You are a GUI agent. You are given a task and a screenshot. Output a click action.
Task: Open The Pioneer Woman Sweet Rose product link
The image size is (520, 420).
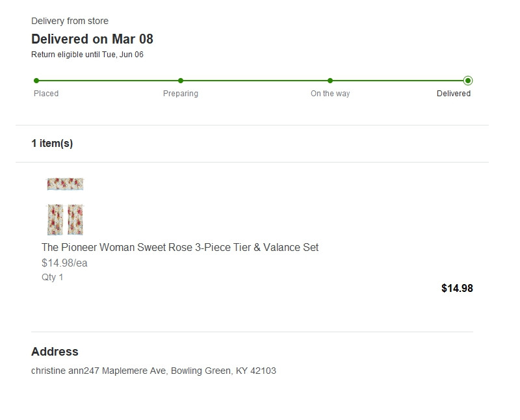[180, 247]
